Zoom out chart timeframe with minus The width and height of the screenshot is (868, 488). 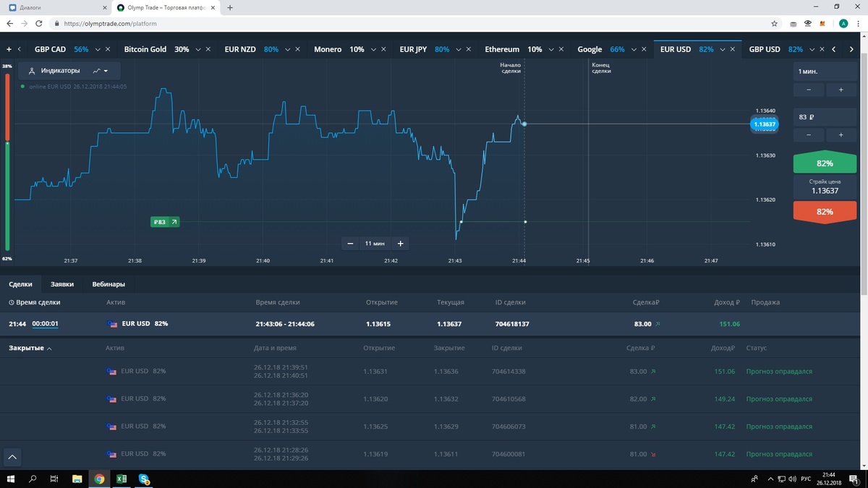pyautogui.click(x=350, y=244)
